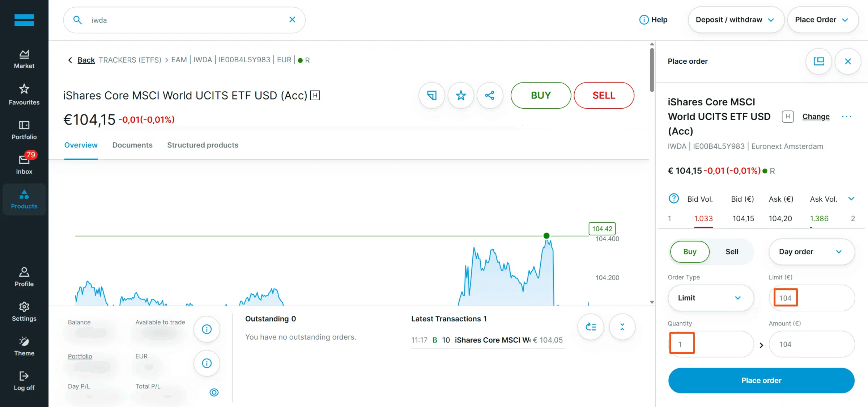Image resolution: width=868 pixels, height=407 pixels.
Task: Click the Outstanding 0 heading
Action: pos(271,319)
